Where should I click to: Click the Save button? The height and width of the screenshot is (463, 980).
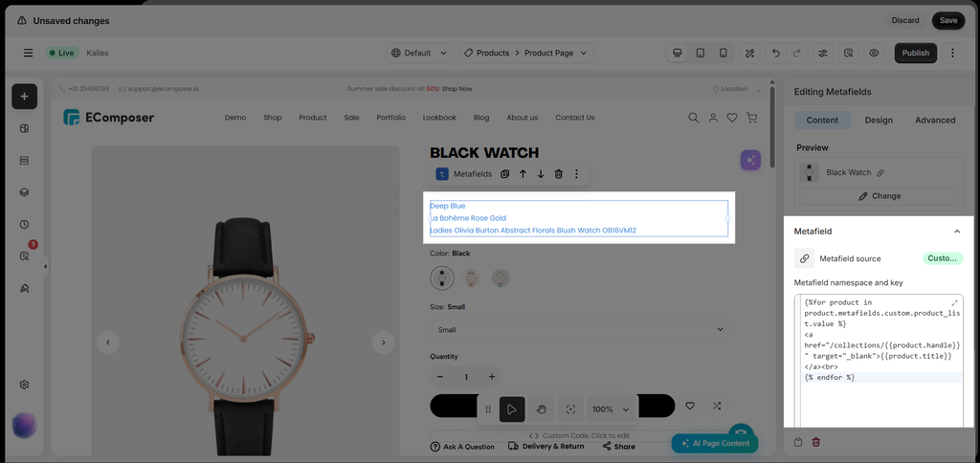point(948,21)
